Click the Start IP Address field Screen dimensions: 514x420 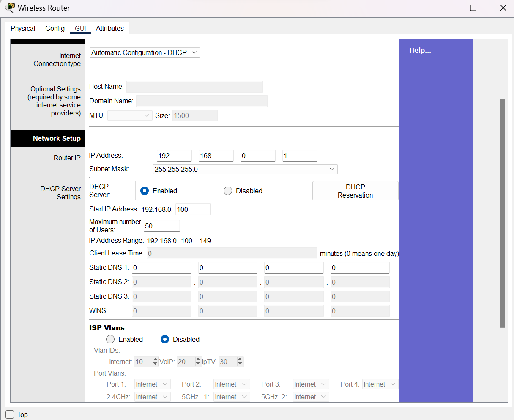[x=192, y=209]
